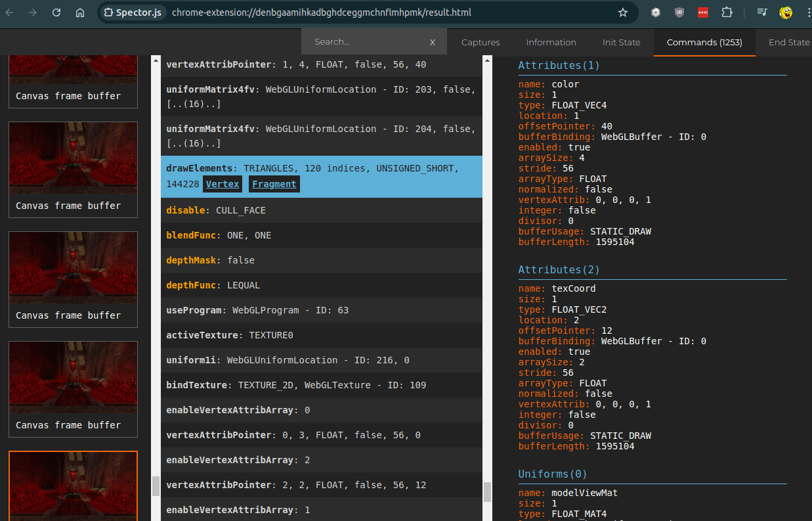Go to the browser home page
The image size is (812, 521).
pos(80,12)
